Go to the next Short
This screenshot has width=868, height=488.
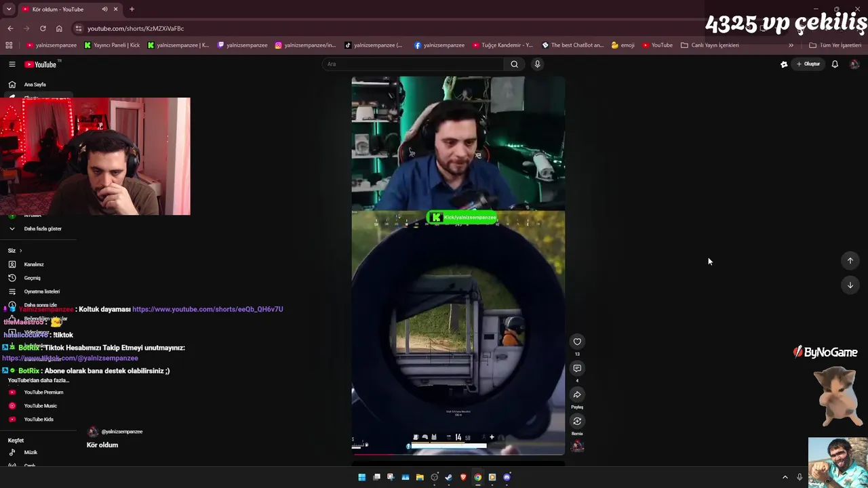click(850, 285)
